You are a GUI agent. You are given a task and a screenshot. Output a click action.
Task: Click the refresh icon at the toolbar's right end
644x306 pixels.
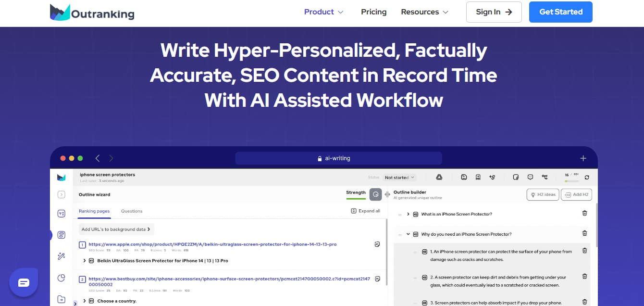coord(587,177)
